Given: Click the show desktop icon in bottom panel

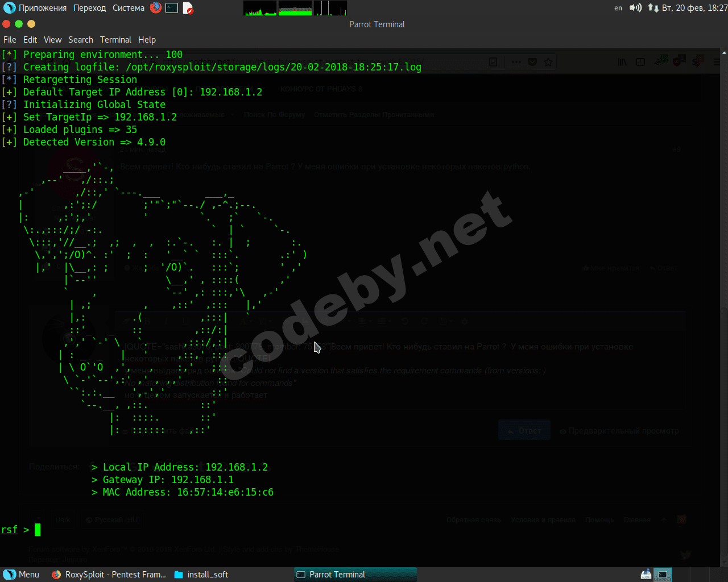Looking at the screenshot, I should point(646,575).
